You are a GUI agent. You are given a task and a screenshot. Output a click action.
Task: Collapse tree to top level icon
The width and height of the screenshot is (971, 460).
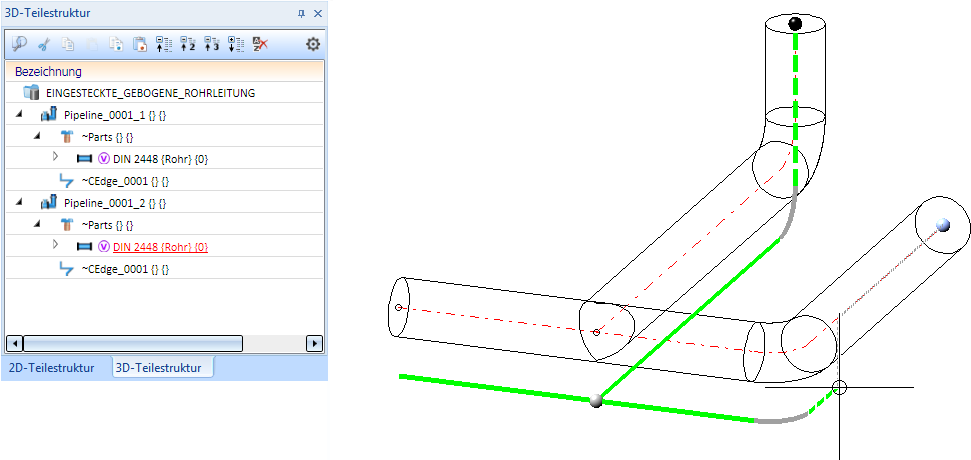pos(164,44)
